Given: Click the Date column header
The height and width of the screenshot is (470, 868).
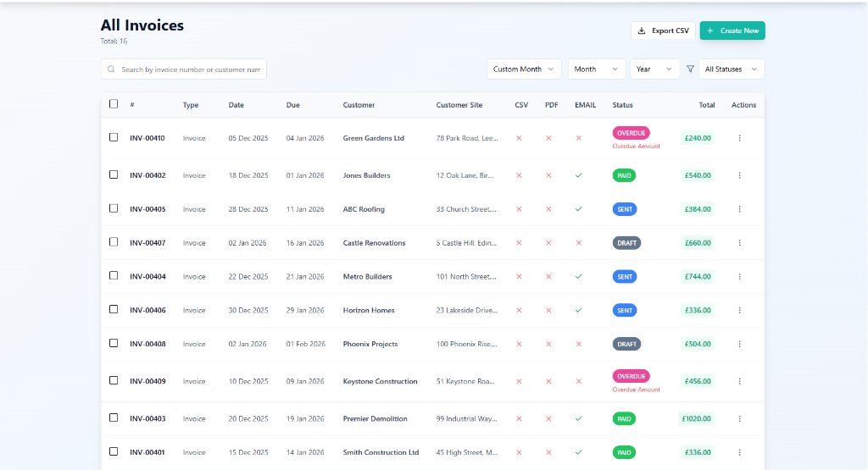Looking at the screenshot, I should click(x=236, y=105).
